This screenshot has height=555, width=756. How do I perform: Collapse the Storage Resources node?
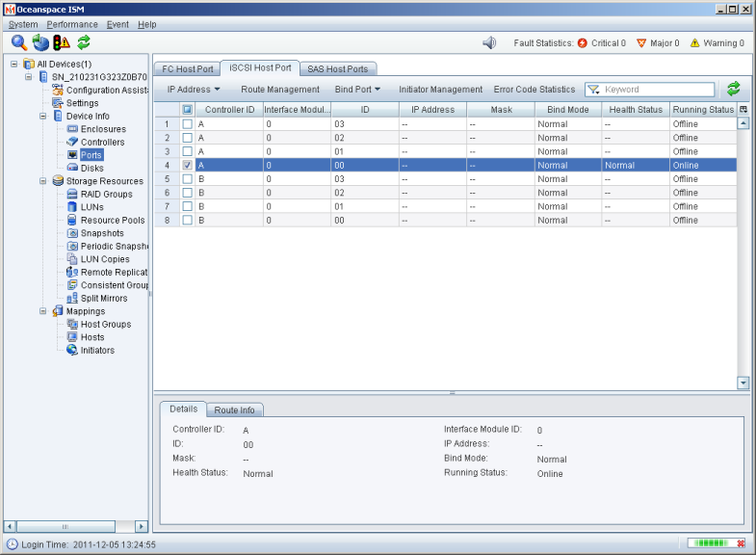click(43, 181)
